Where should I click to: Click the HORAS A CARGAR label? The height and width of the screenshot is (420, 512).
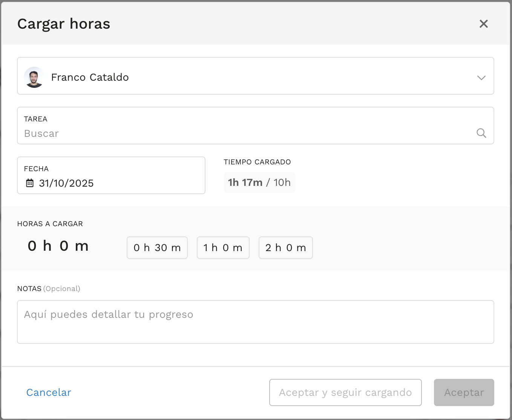tap(50, 224)
